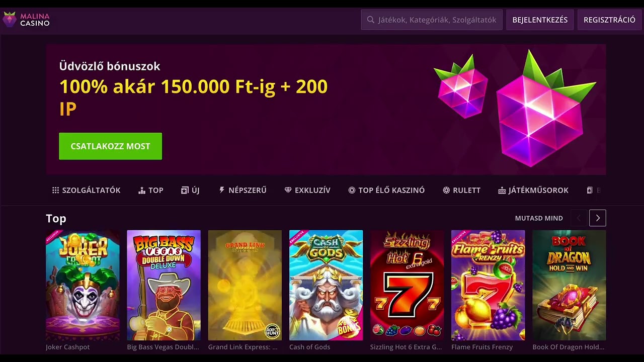This screenshot has height=362, width=644.
Task: Click the Top Élő Kaszinó chip icon
Action: pyautogui.click(x=352, y=190)
